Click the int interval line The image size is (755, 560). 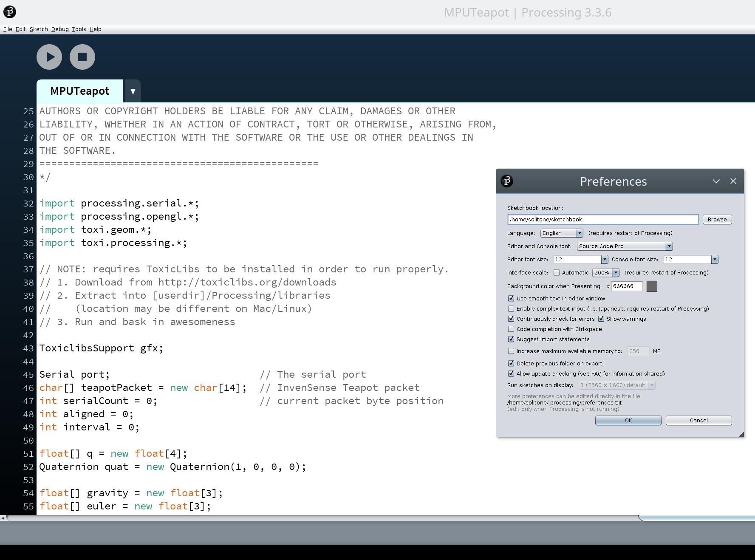coord(89,427)
